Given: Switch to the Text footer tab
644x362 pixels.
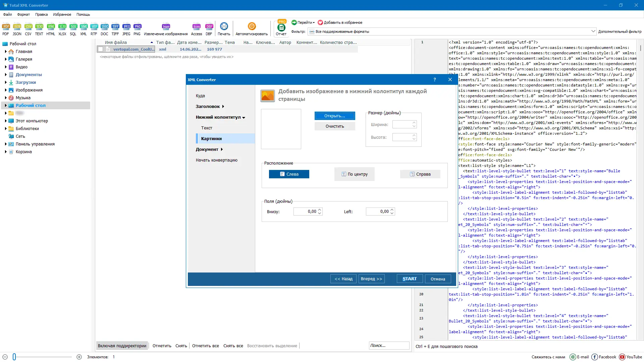Looking at the screenshot, I should tap(207, 128).
